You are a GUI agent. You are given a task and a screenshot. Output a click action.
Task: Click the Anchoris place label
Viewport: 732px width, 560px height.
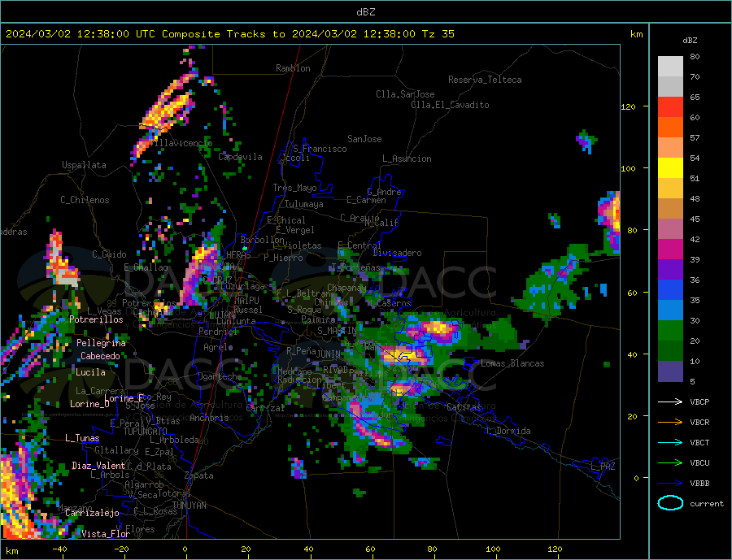209,418
